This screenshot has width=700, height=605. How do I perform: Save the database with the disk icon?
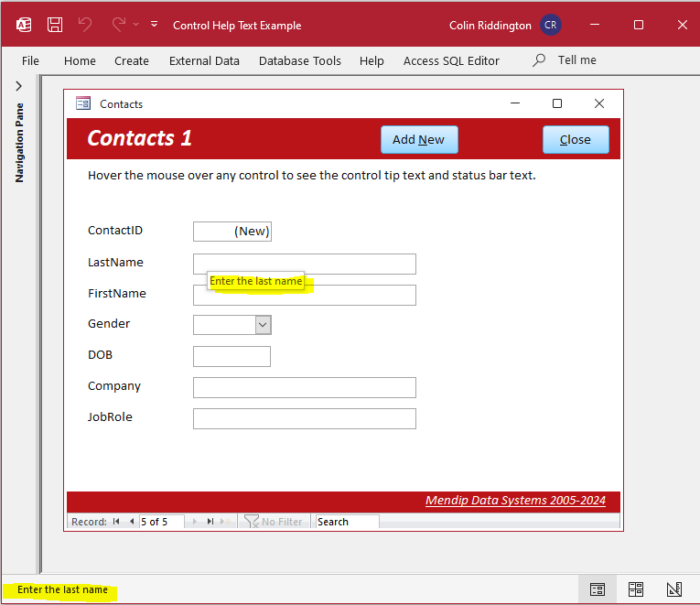55,25
